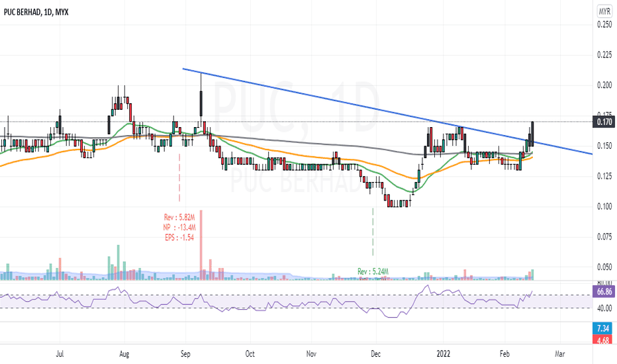
Task: Click the Oct label on time axis
Action: [x=250, y=354]
